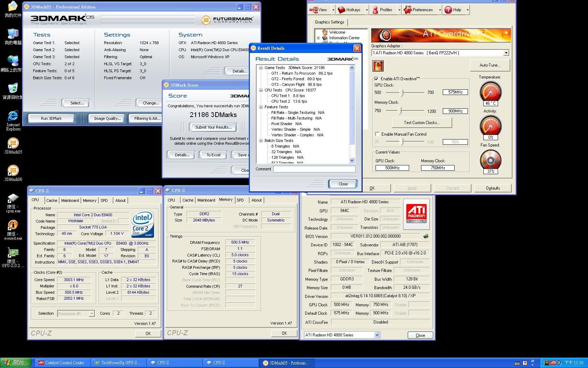The width and height of the screenshot is (588, 368).
Task: Click the Futuremark Corporation logo
Action: pos(227,20)
